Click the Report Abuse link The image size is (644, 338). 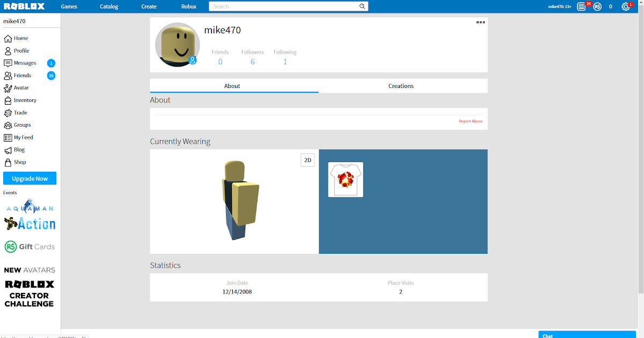pyautogui.click(x=471, y=121)
